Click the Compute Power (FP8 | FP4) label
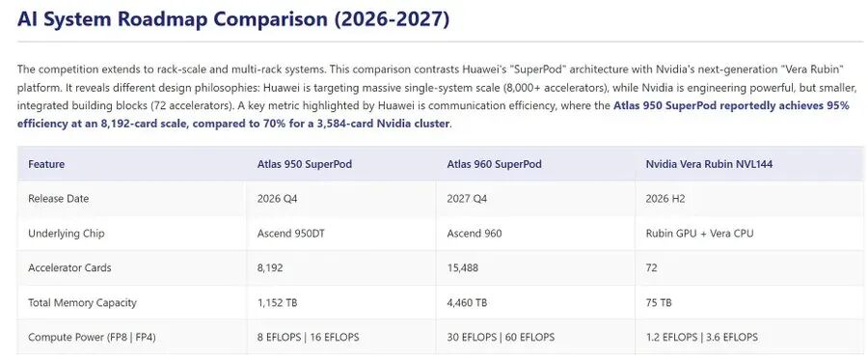The width and height of the screenshot is (868, 362). (92, 337)
